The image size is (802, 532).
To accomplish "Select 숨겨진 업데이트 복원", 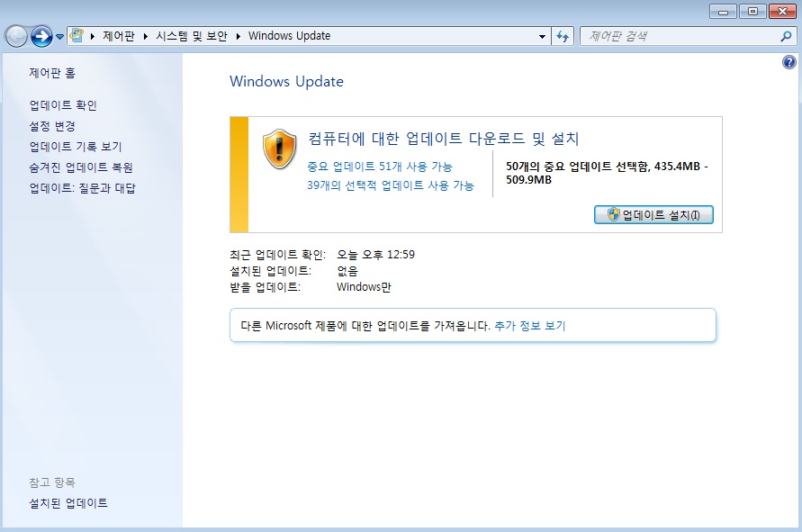I will pos(81,167).
